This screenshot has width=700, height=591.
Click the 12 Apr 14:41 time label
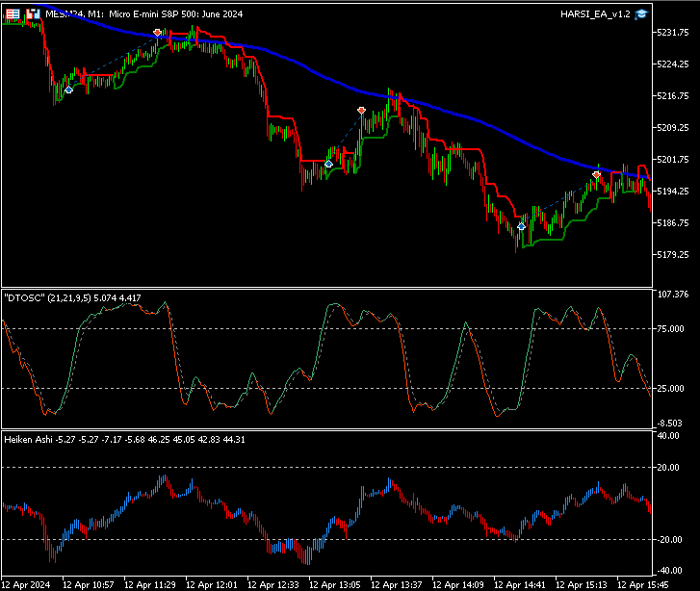click(x=520, y=585)
